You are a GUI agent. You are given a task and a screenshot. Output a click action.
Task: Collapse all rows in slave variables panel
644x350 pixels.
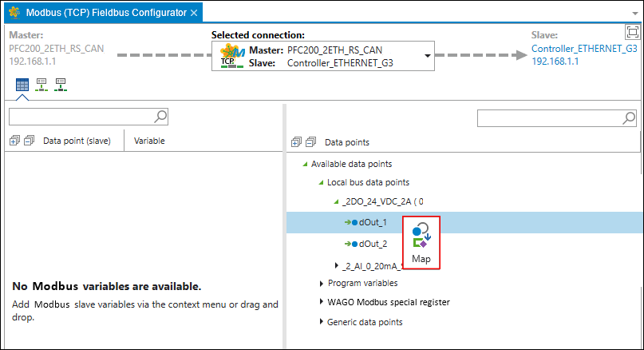click(x=29, y=141)
